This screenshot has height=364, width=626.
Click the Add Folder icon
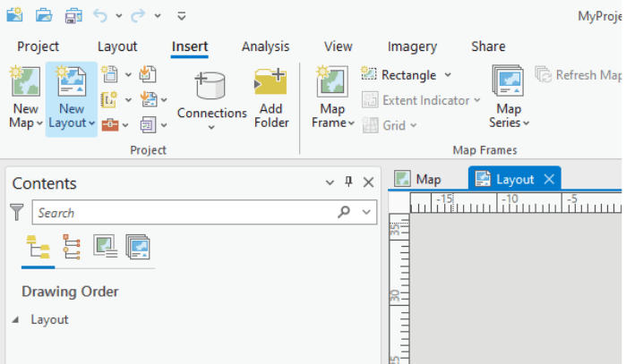(270, 83)
